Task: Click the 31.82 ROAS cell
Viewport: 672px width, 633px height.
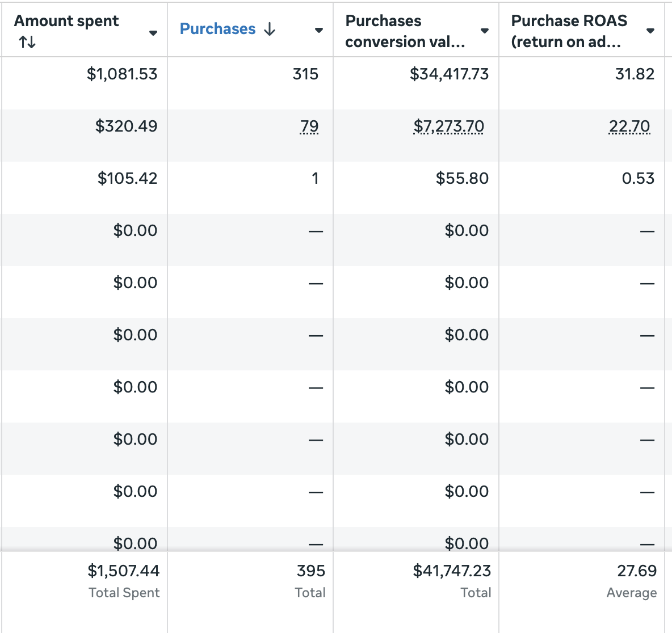Action: coord(635,74)
